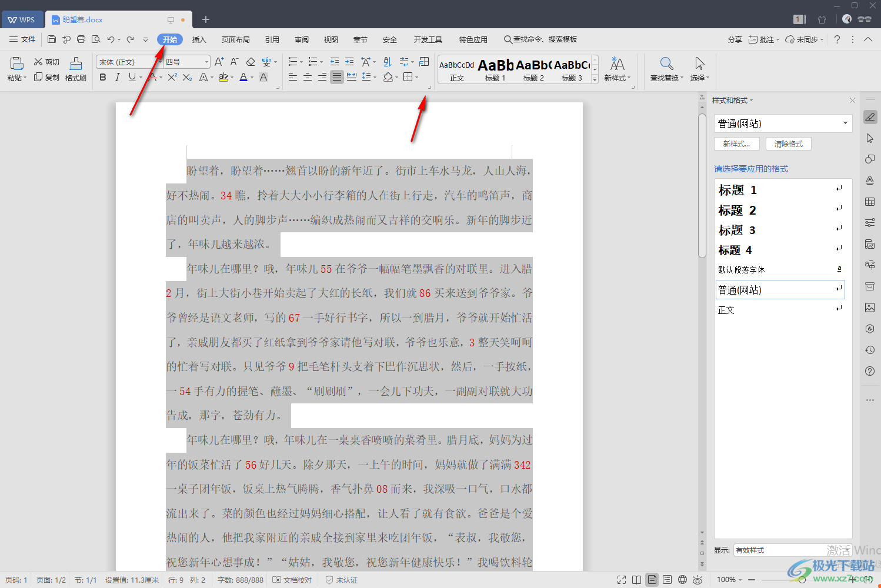Image resolution: width=881 pixels, height=588 pixels.
Task: Open the 文件 File menu
Action: [x=22, y=39]
